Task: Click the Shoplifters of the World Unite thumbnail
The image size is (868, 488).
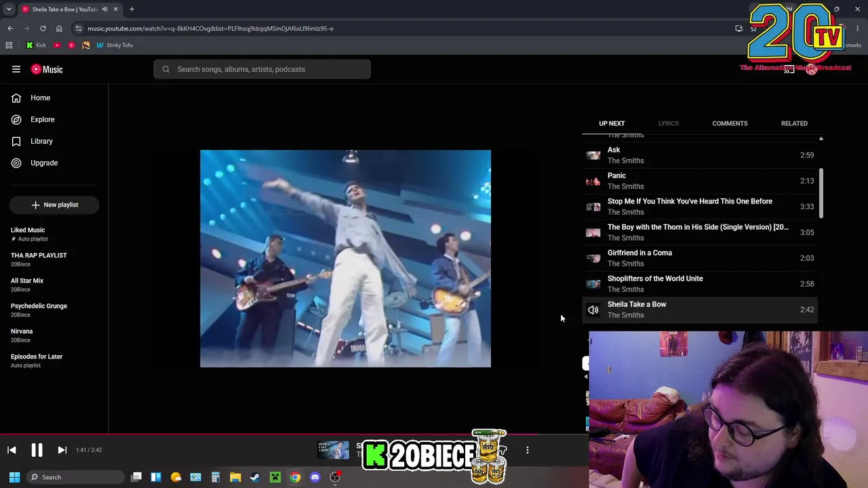Action: (x=593, y=284)
